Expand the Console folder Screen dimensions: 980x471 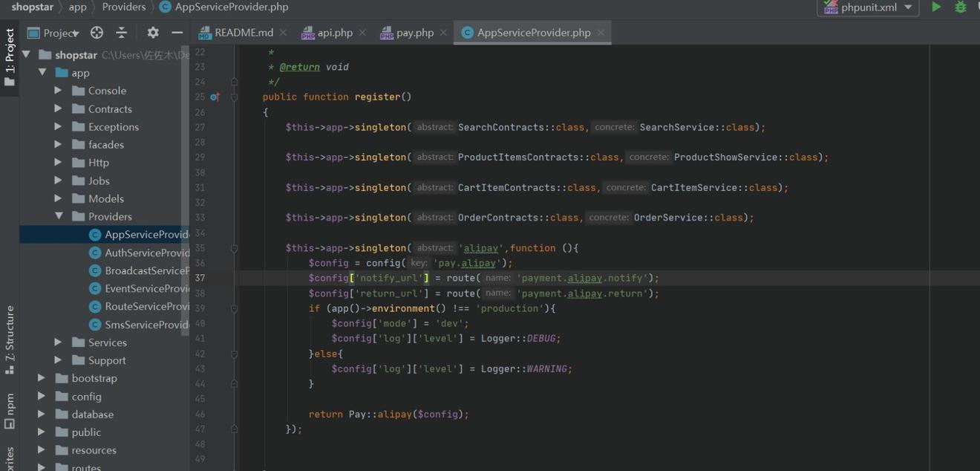58,91
